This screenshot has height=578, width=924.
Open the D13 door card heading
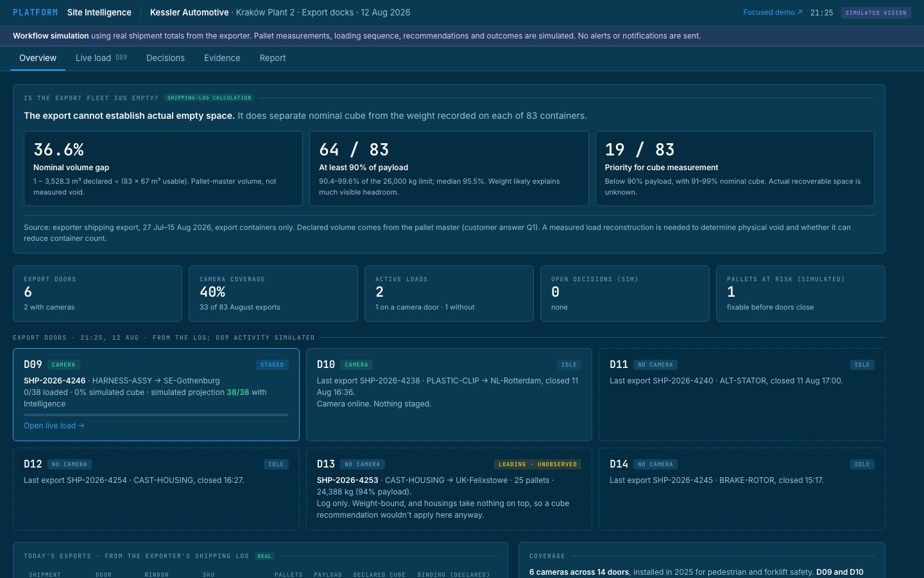point(326,464)
